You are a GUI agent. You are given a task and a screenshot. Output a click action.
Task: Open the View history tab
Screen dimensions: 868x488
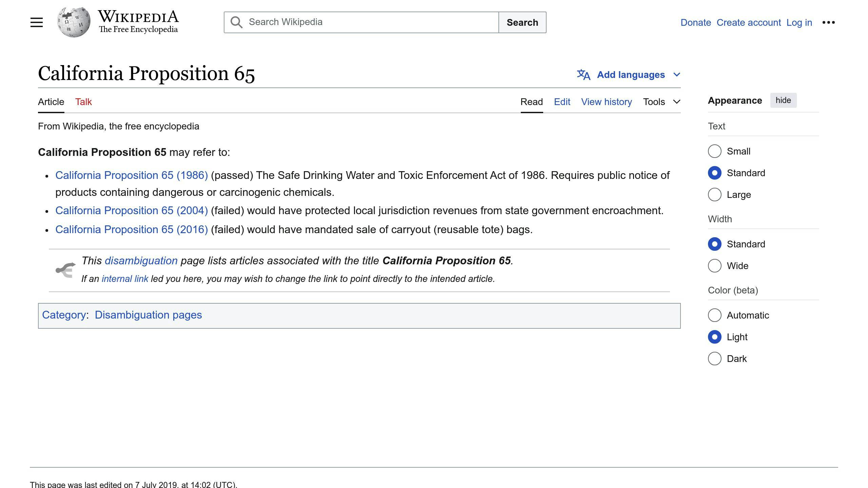click(x=606, y=102)
